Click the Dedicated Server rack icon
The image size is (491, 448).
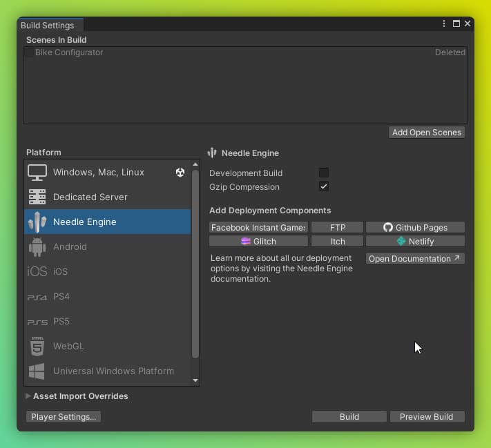point(37,197)
